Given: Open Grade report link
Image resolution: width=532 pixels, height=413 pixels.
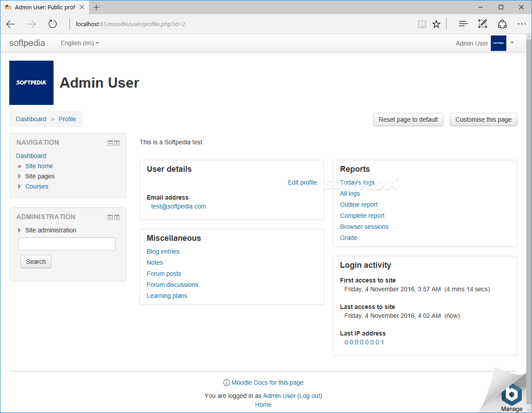Looking at the screenshot, I should click(348, 238).
